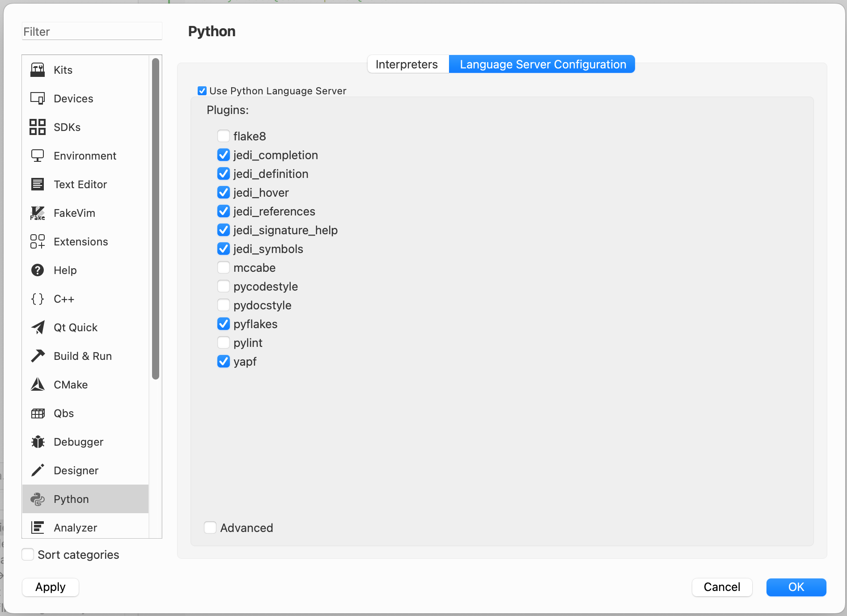
Task: Open the Debugger bug icon
Action: [x=38, y=442]
